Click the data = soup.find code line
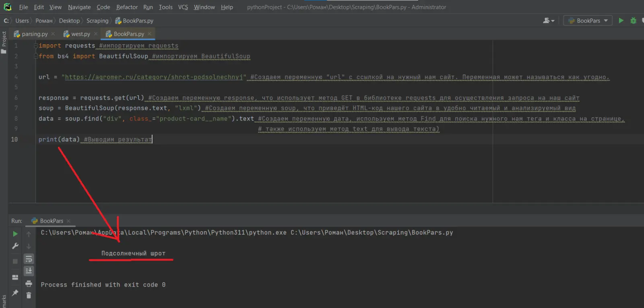Image resolution: width=644 pixels, height=308 pixels. tap(146, 119)
